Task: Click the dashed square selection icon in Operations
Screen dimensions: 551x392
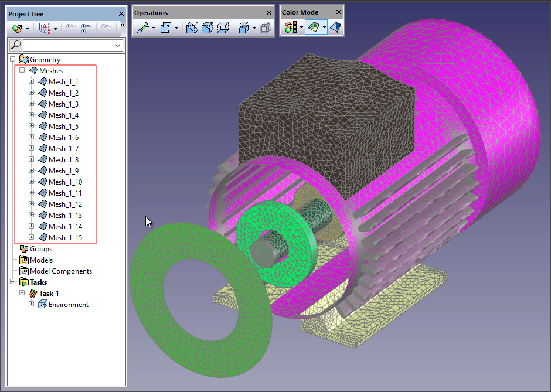Action: click(x=166, y=28)
